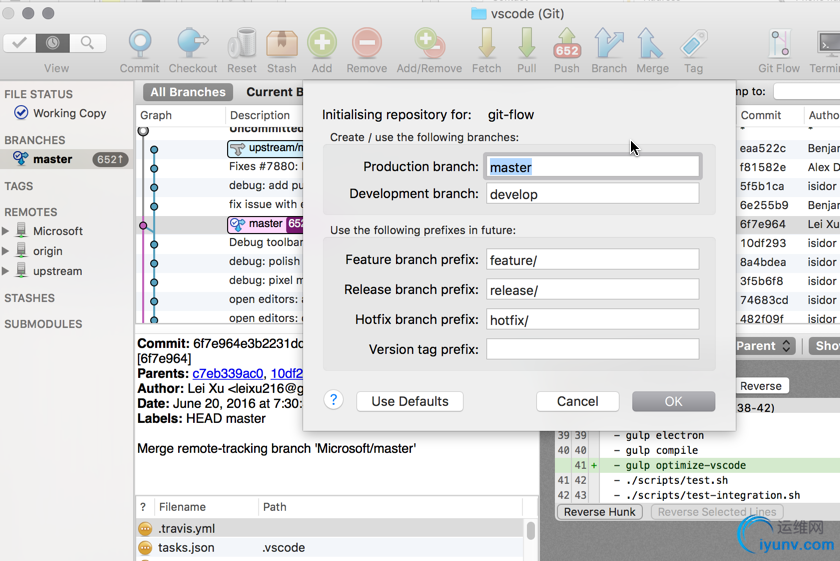Click the Feature branch prefix field
The height and width of the screenshot is (561, 840).
pyautogui.click(x=592, y=259)
